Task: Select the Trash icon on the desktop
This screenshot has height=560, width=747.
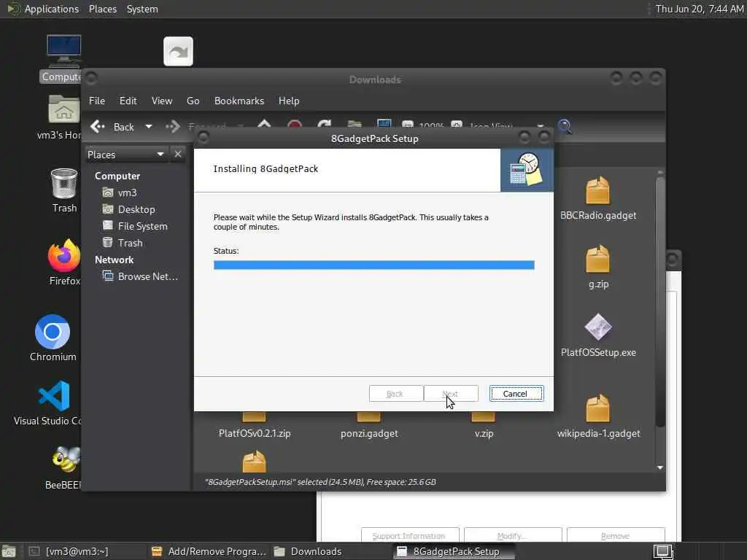Action: [x=64, y=183]
